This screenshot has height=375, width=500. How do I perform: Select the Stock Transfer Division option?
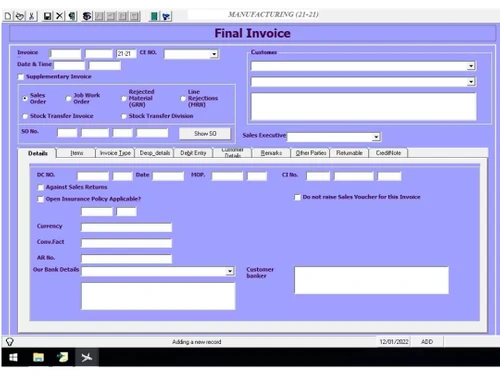click(124, 116)
